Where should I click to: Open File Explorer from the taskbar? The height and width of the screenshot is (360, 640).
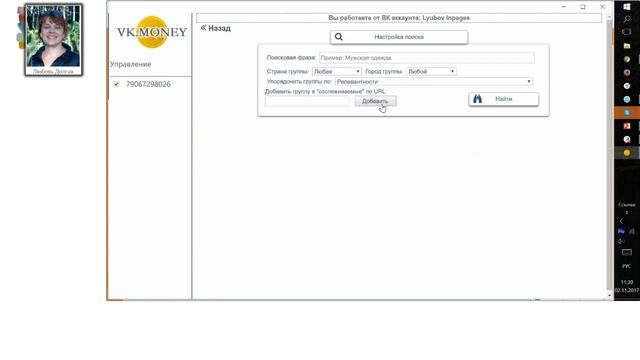(x=627, y=46)
